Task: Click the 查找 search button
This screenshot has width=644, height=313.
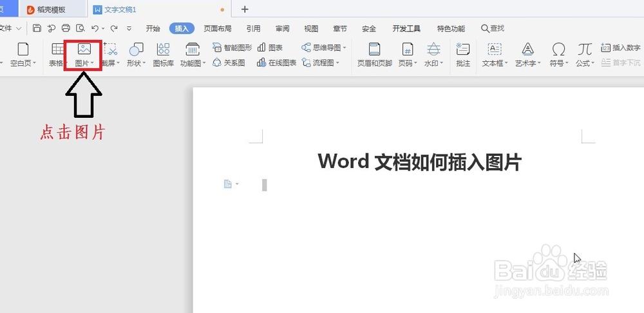Action: click(493, 28)
